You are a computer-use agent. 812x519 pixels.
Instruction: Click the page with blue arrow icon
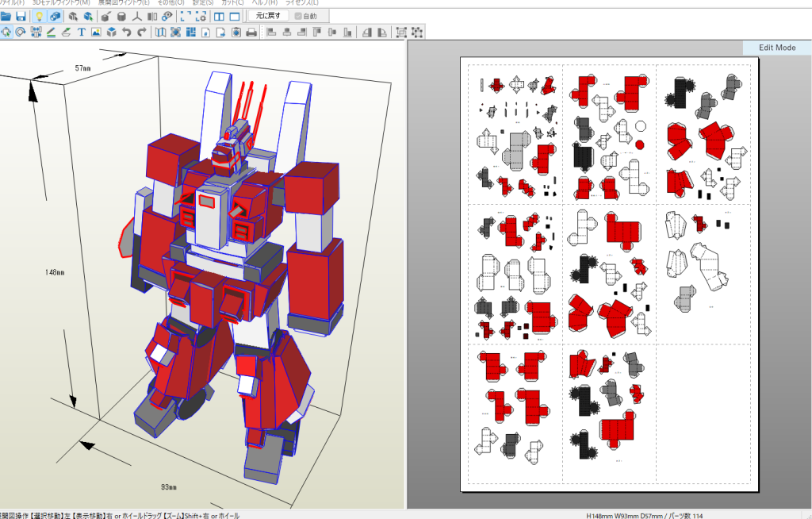220,33
